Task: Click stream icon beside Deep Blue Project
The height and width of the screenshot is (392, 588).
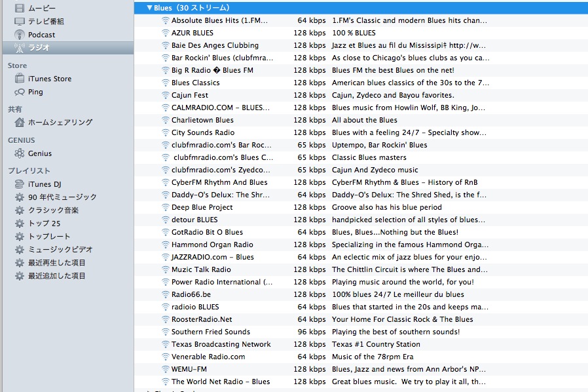Action: pyautogui.click(x=166, y=207)
